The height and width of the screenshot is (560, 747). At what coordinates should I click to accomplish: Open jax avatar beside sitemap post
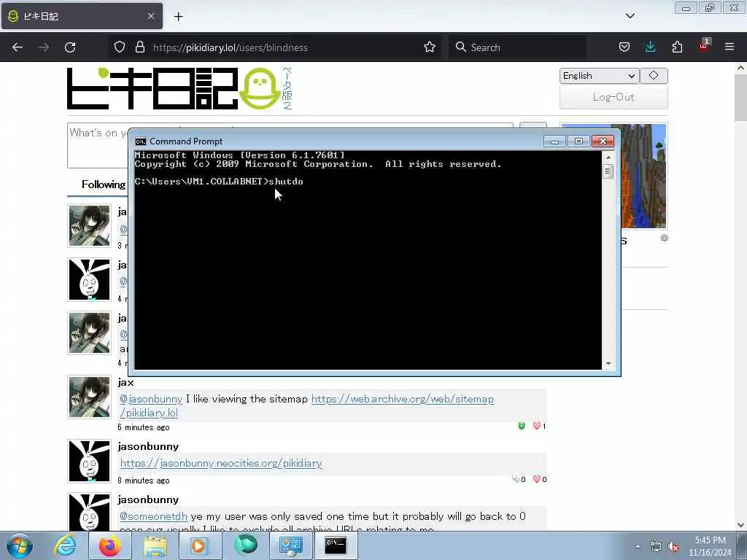click(x=89, y=397)
